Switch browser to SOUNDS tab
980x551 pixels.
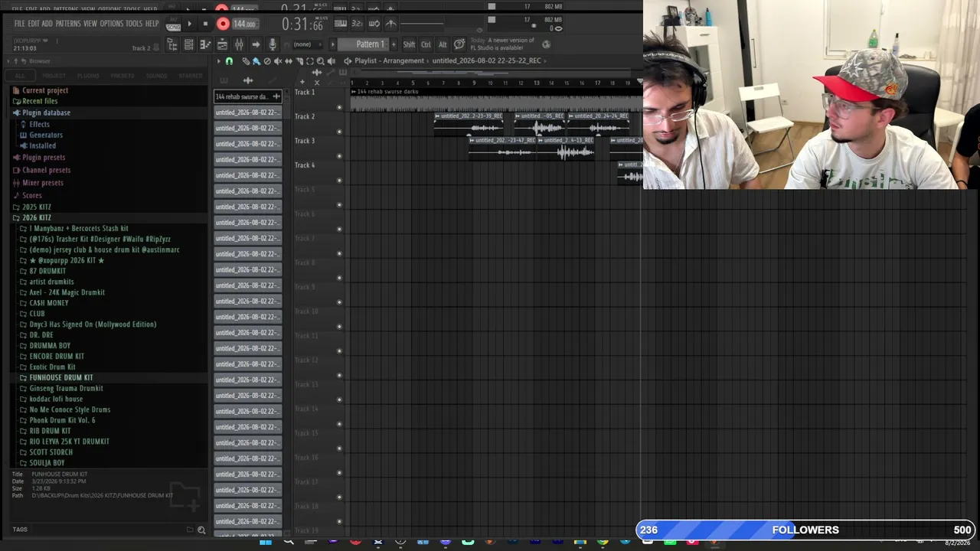point(156,76)
